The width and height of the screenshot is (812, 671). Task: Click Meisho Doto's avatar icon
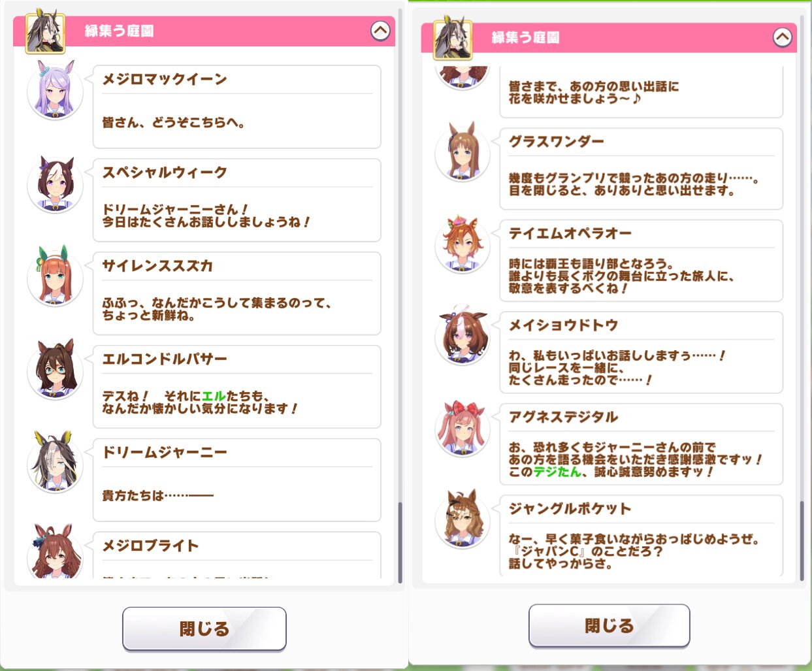pyautogui.click(x=463, y=337)
